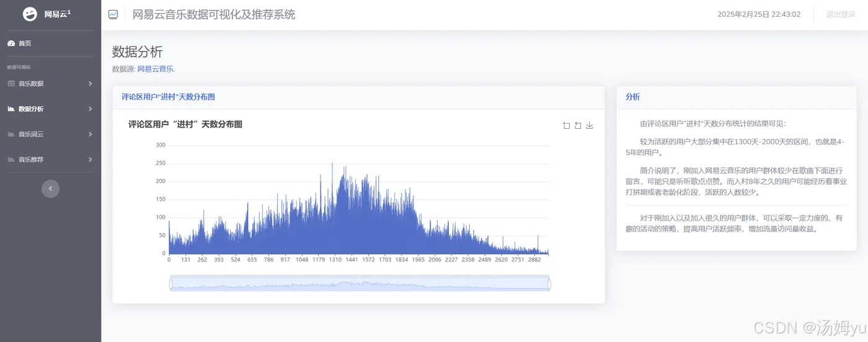Click the dashboard gauge icon beside 首页

(x=11, y=43)
